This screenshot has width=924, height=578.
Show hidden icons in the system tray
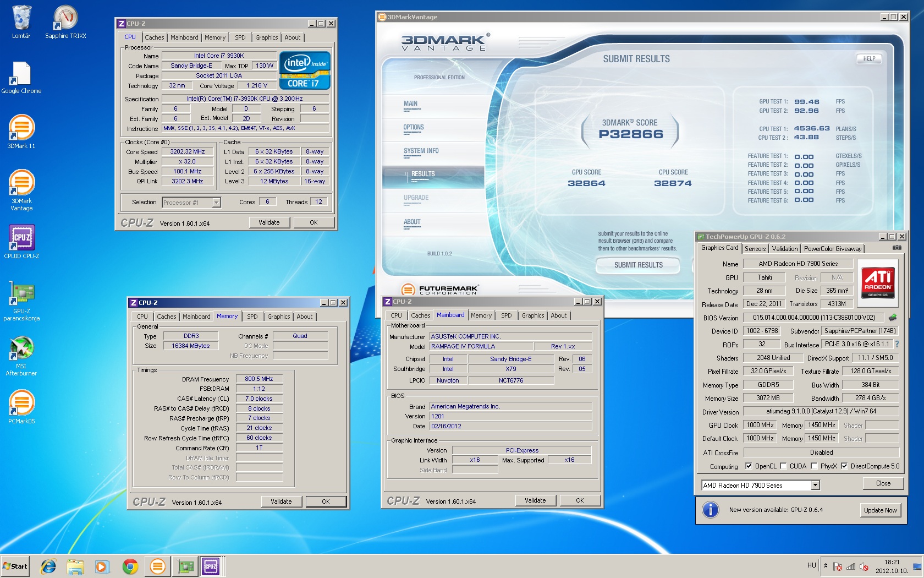click(x=825, y=565)
